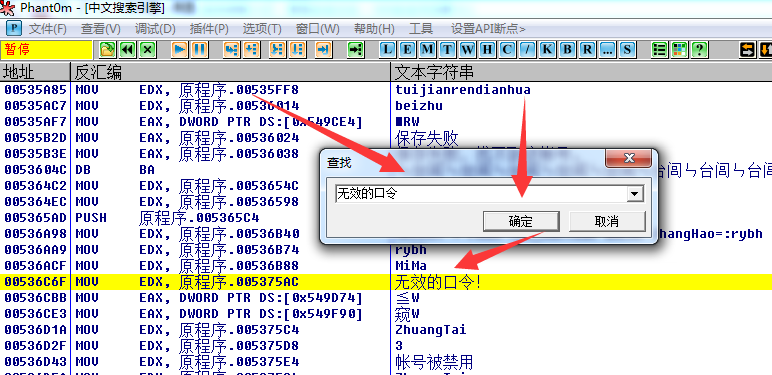Click the green options list icon

click(659, 49)
